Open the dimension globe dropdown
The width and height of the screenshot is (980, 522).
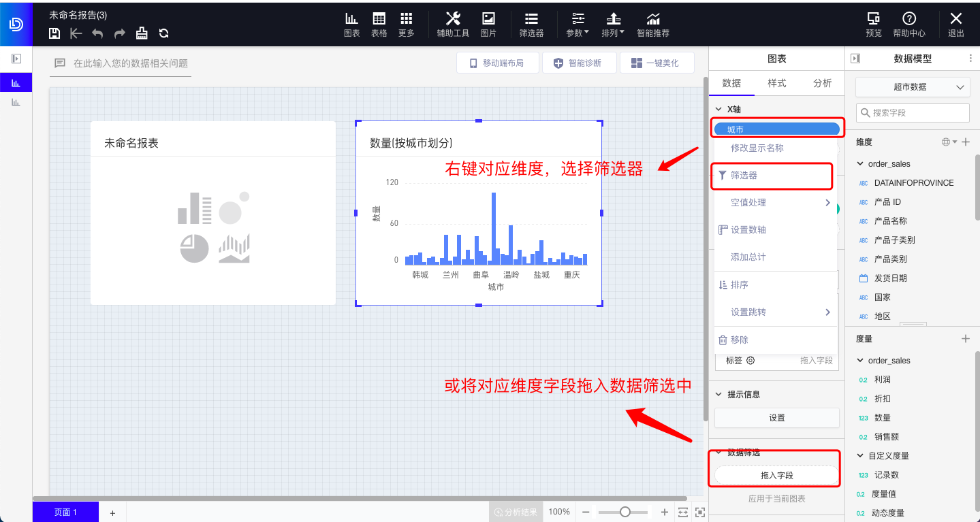[x=949, y=142]
